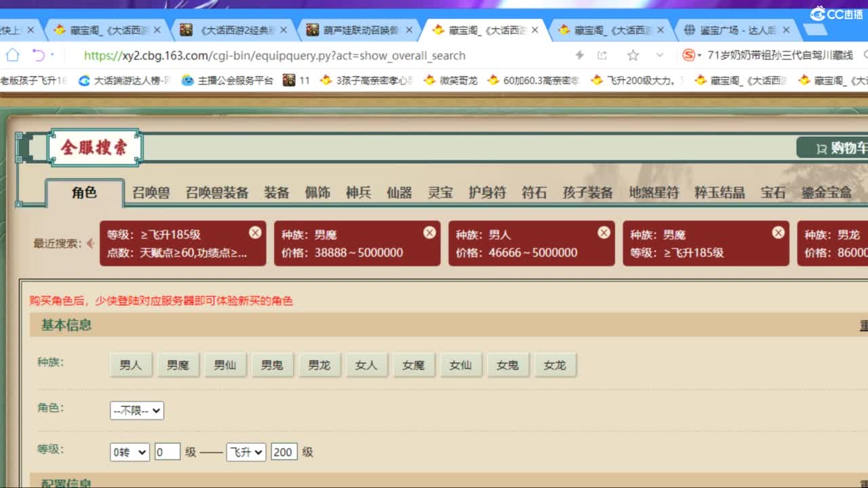Click the Sogou search engine icon
The width and height of the screenshot is (868, 488).
(x=689, y=55)
